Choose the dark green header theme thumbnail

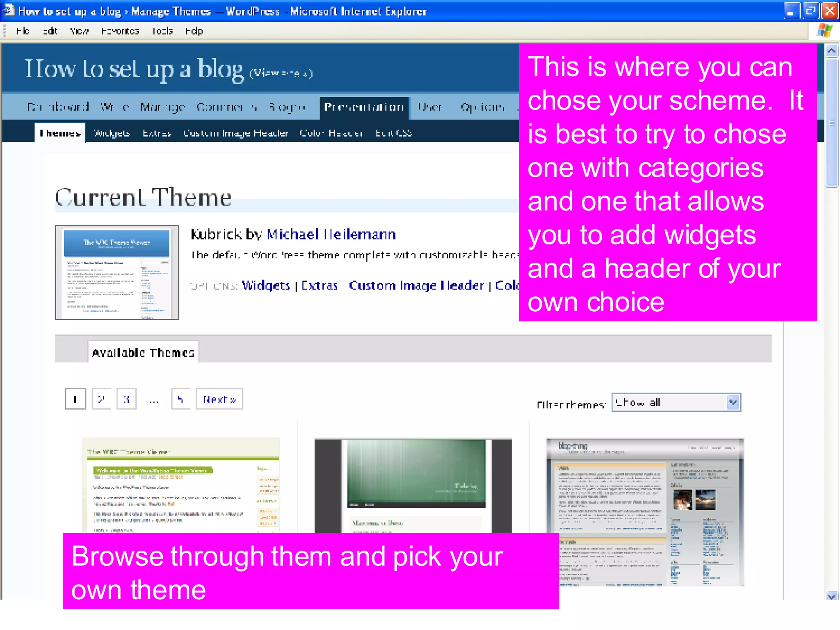pyautogui.click(x=413, y=486)
